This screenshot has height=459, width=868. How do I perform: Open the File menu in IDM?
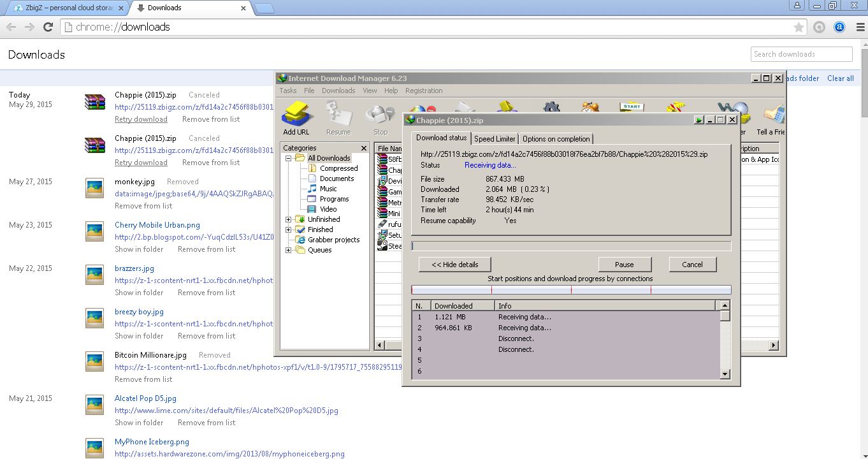coord(309,91)
